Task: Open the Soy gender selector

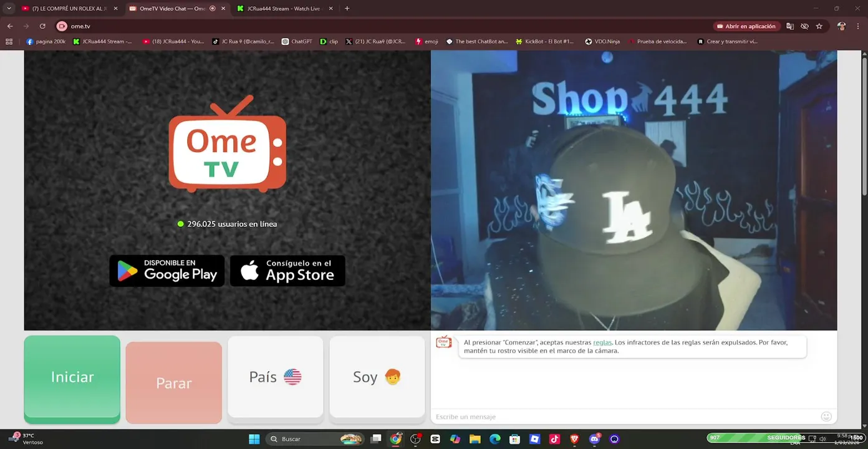Action: 377,377
